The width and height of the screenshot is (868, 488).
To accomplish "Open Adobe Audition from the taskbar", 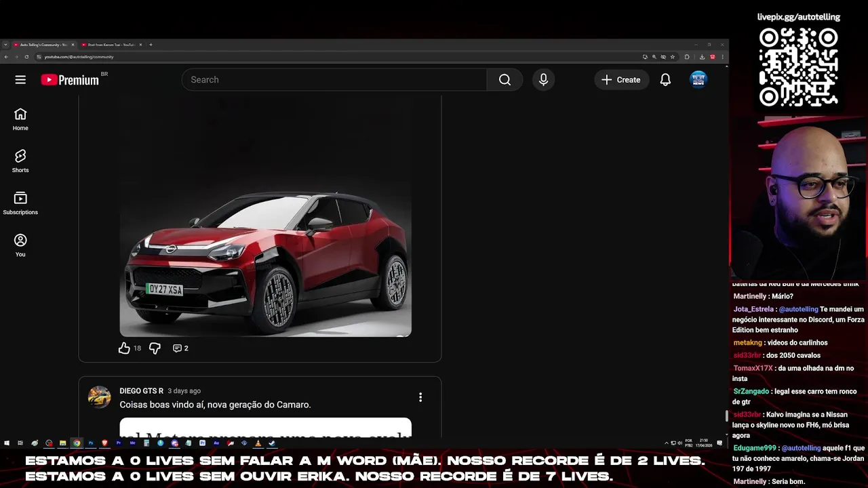I will click(216, 443).
